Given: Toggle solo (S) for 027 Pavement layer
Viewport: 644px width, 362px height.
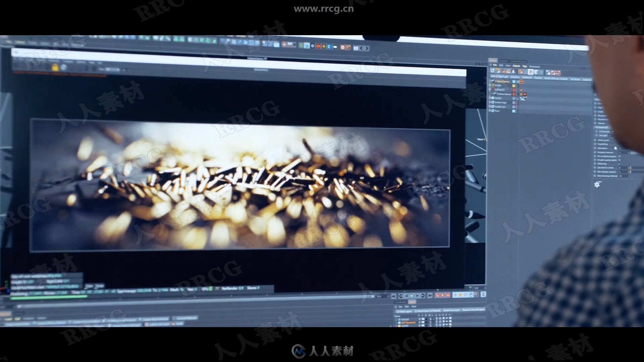Looking at the screenshot, I should tap(420, 322).
